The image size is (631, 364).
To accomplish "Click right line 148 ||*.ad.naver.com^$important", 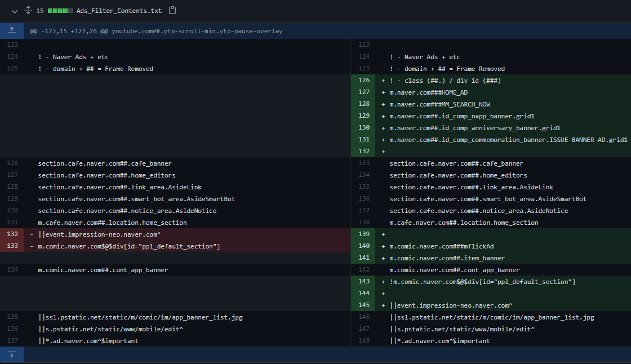I will (x=439, y=341).
